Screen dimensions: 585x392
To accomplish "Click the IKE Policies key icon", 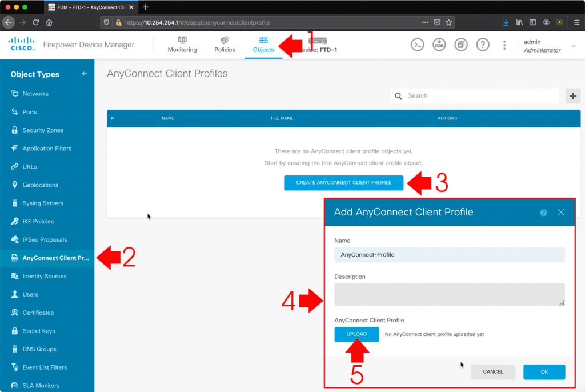I will tap(14, 221).
